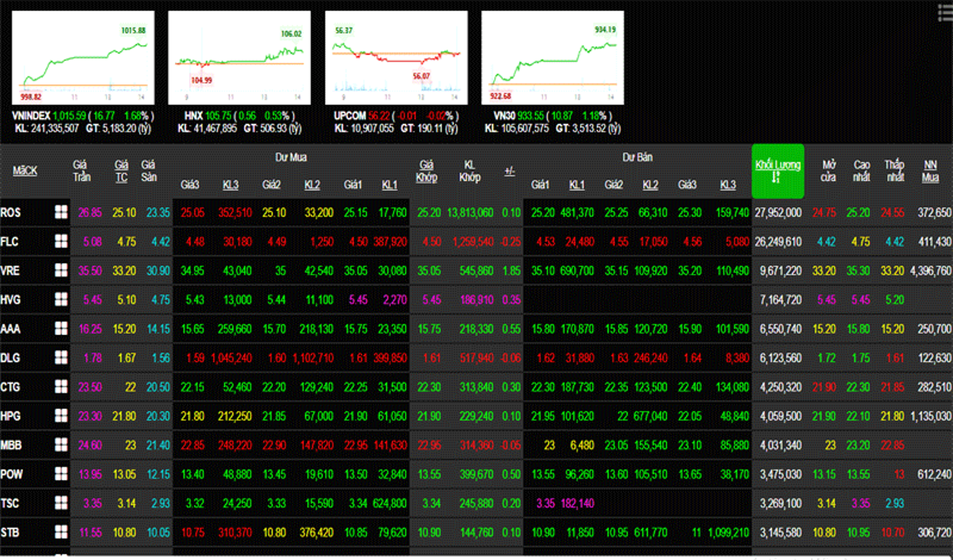The height and width of the screenshot is (560, 953).
Task: Select the STB ticker symbol
Action: pyautogui.click(x=10, y=532)
